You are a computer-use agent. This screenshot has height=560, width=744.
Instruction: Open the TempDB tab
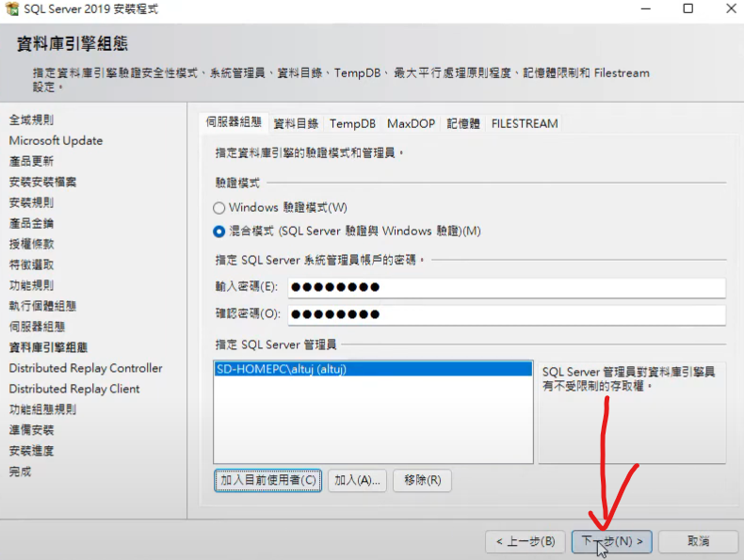tap(352, 123)
